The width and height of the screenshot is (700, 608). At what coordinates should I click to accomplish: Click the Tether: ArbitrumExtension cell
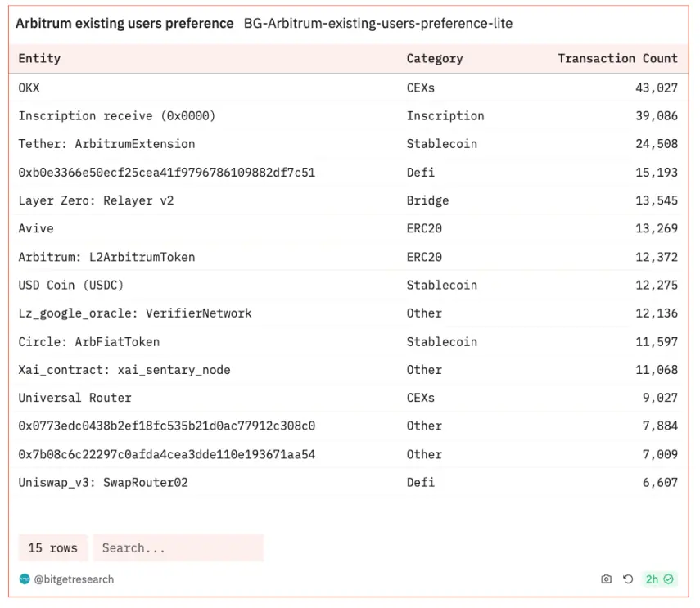tap(106, 144)
